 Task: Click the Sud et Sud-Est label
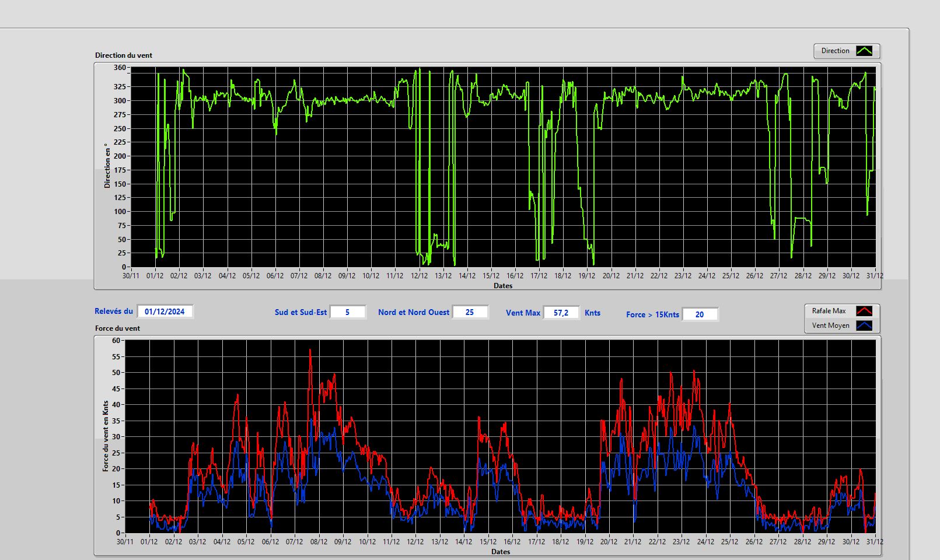click(x=300, y=313)
